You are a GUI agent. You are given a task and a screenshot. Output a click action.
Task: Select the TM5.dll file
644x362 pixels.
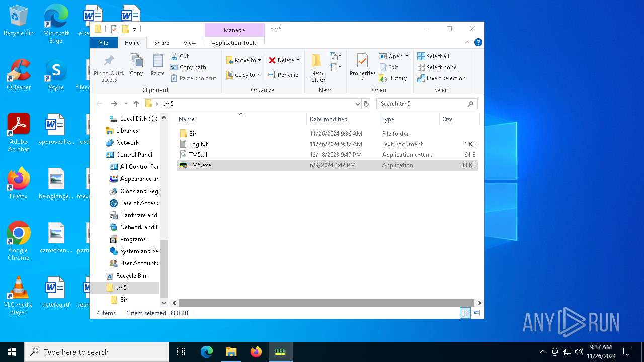pos(327,155)
